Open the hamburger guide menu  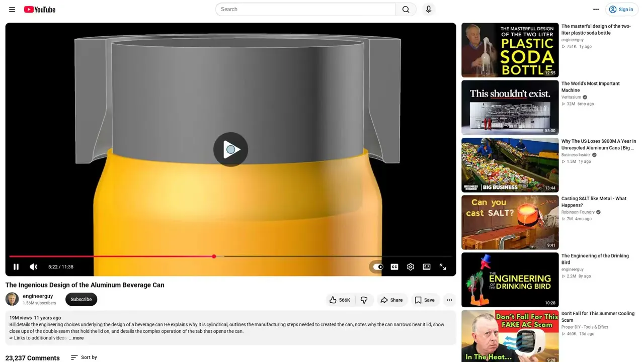(x=12, y=10)
